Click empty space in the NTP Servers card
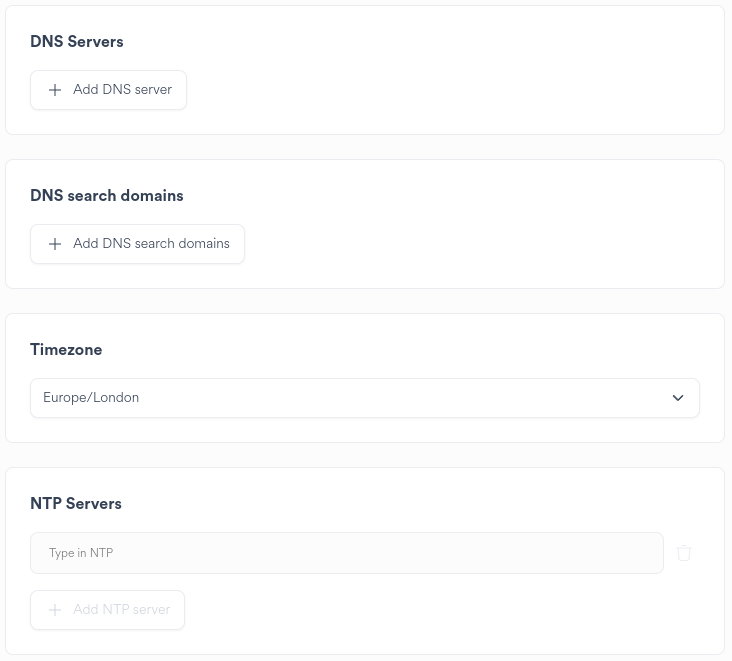 point(450,612)
